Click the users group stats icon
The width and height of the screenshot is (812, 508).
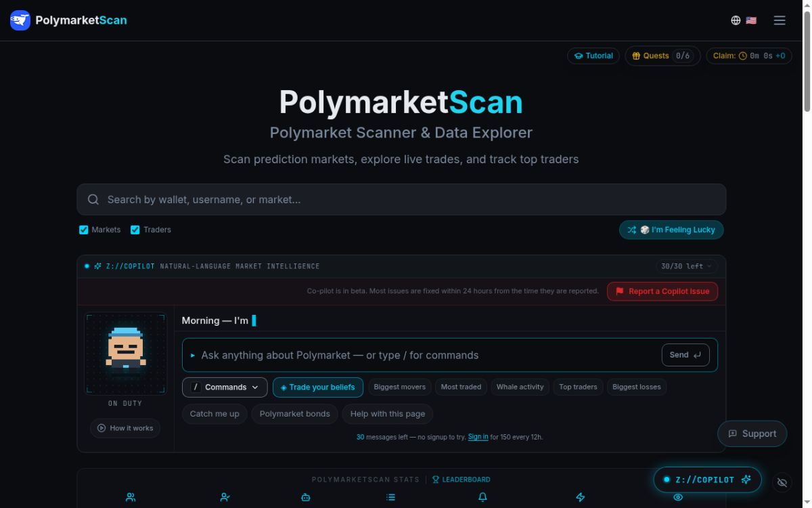click(131, 497)
